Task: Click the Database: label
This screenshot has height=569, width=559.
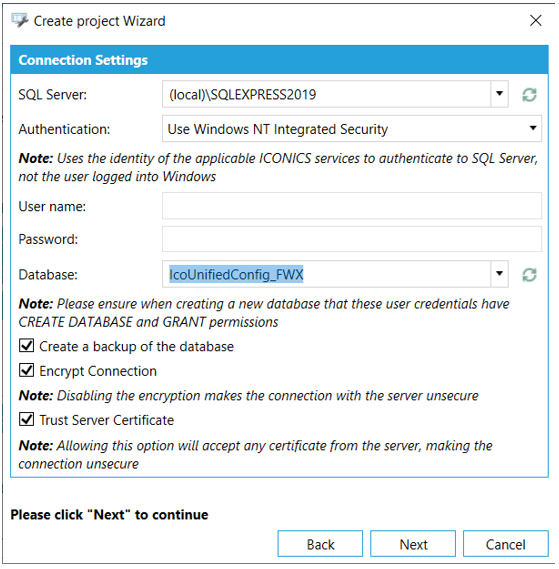Action: pyautogui.click(x=48, y=275)
